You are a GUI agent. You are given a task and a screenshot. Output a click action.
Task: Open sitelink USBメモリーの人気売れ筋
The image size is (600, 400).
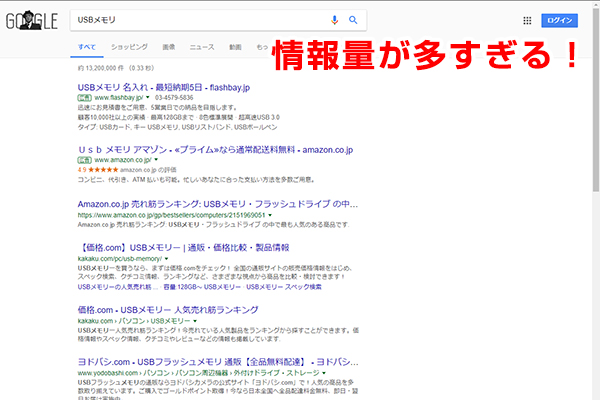[x=117, y=287]
